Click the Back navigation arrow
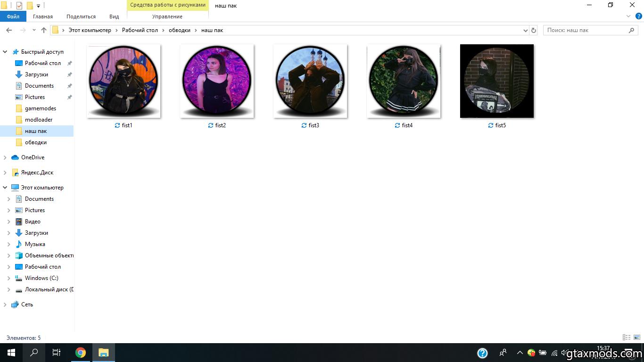 [9, 30]
